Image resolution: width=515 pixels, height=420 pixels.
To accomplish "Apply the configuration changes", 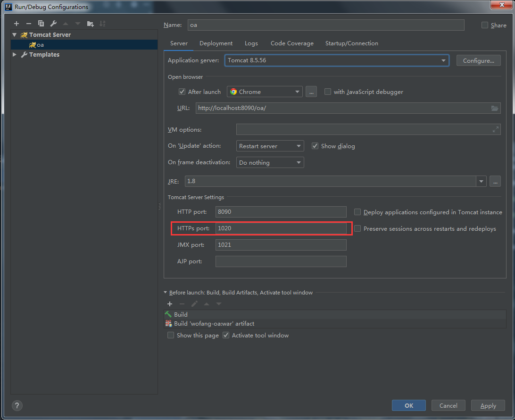I will 488,405.
